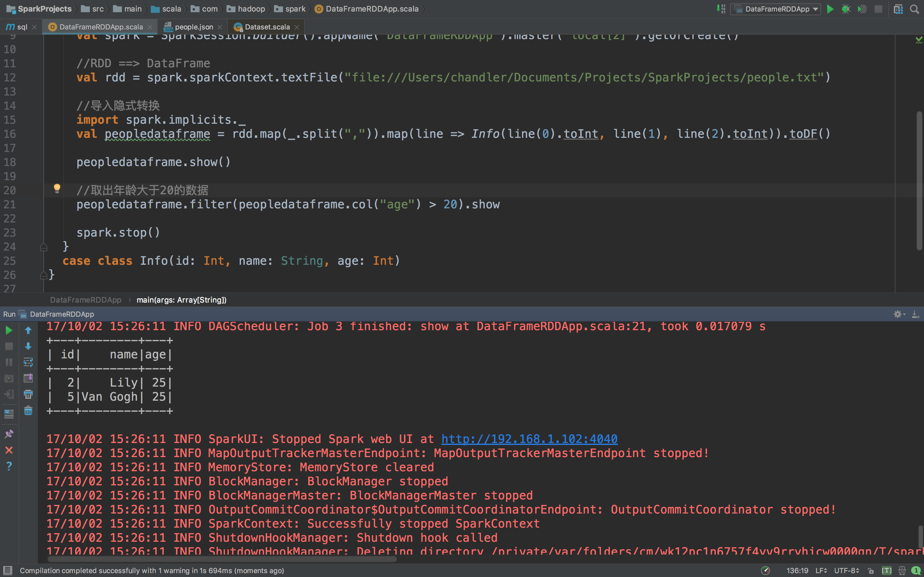924x577 pixels.
Task: Open Project Structure from the toolbar
Action: pyautogui.click(x=898, y=9)
